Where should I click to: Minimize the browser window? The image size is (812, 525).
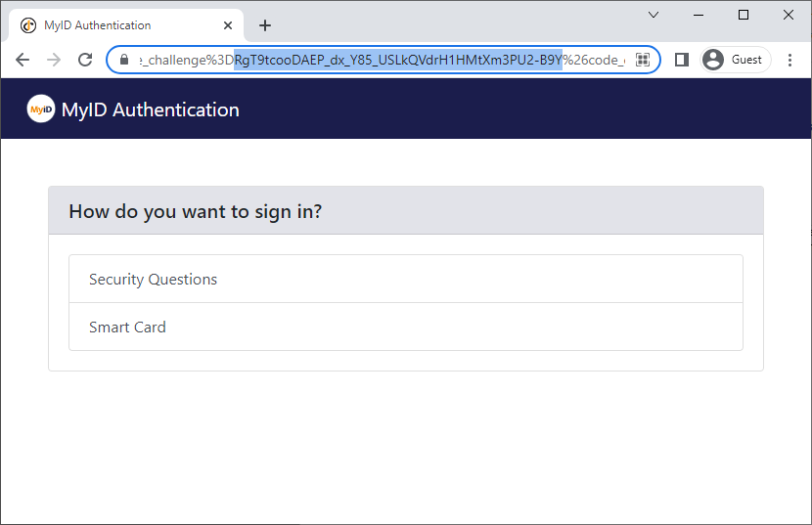(x=699, y=15)
